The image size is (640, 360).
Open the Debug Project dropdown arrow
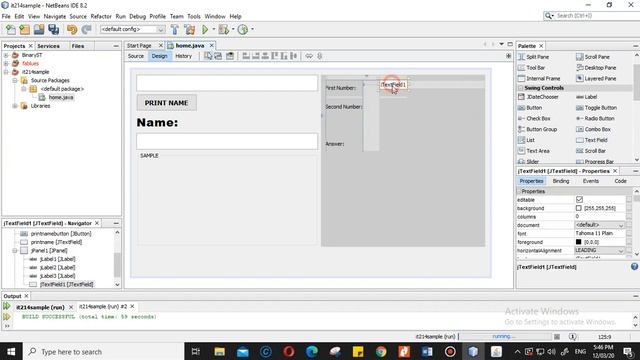(x=233, y=29)
